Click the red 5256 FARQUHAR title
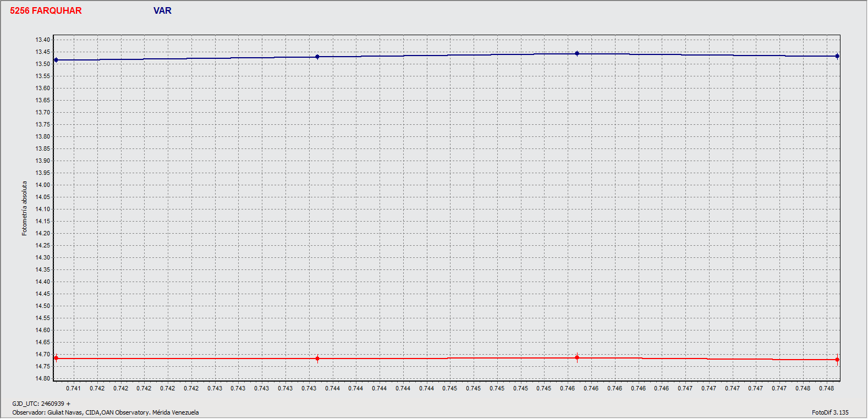The image size is (868, 419). coord(46,11)
